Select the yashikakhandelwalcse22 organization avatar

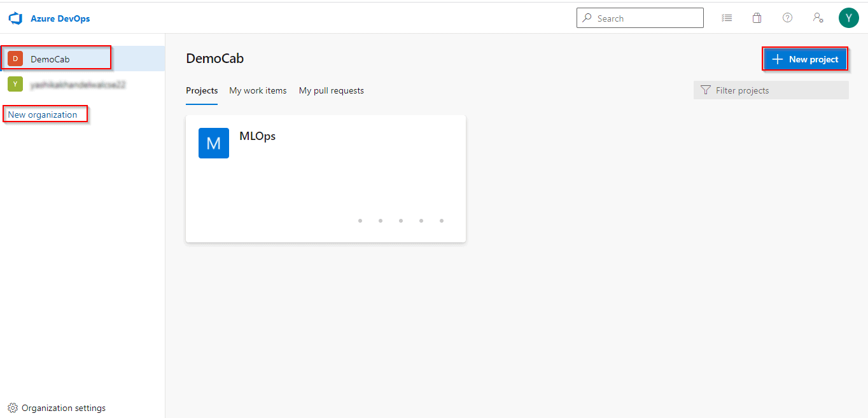click(15, 83)
